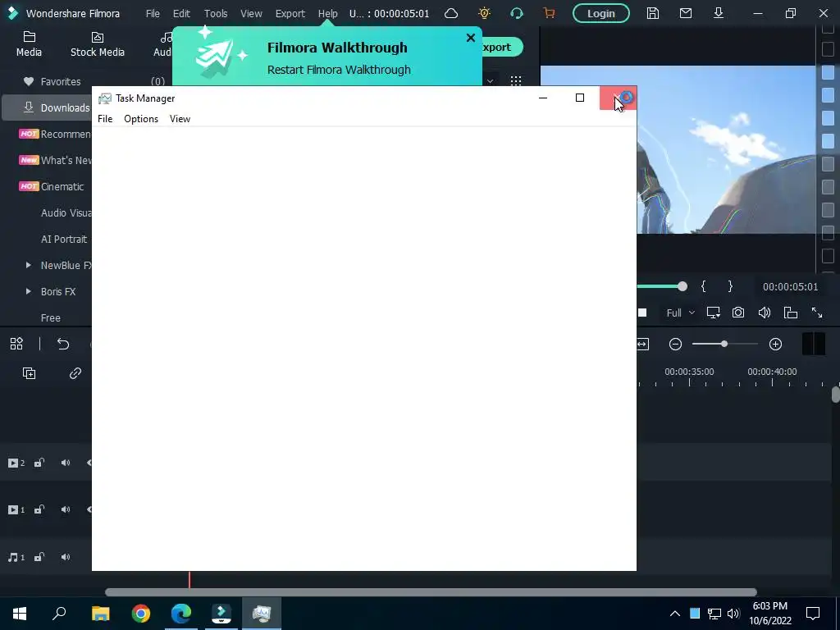This screenshot has width=840, height=630.
Task: Open the headset support icon
Action: click(x=517, y=13)
